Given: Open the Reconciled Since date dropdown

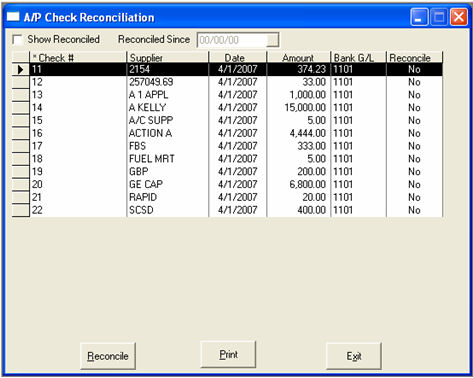Looking at the screenshot, I should pyautogui.click(x=273, y=40).
